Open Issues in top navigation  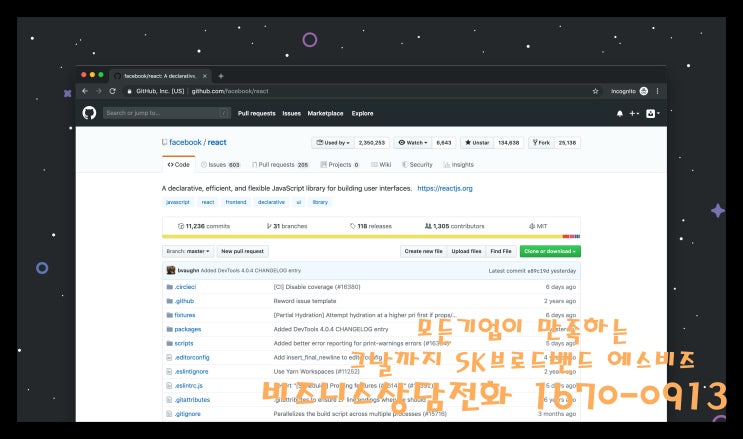pos(291,113)
